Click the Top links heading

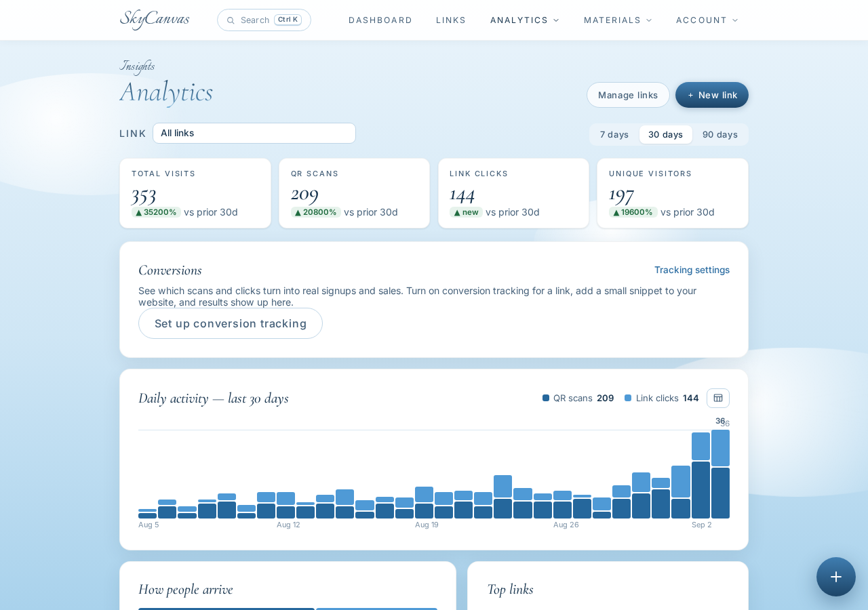click(x=510, y=589)
